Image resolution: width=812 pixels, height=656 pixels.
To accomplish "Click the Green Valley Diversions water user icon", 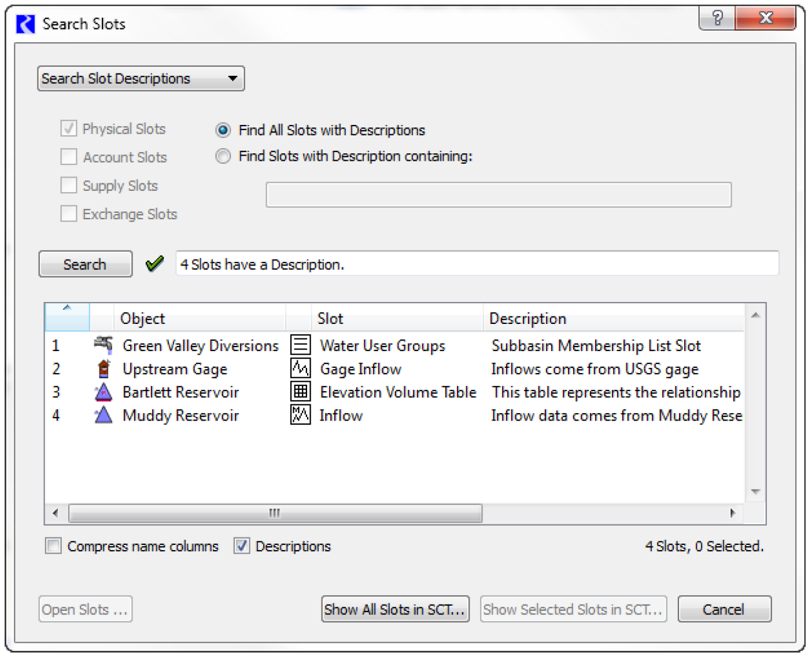I will coord(103,345).
